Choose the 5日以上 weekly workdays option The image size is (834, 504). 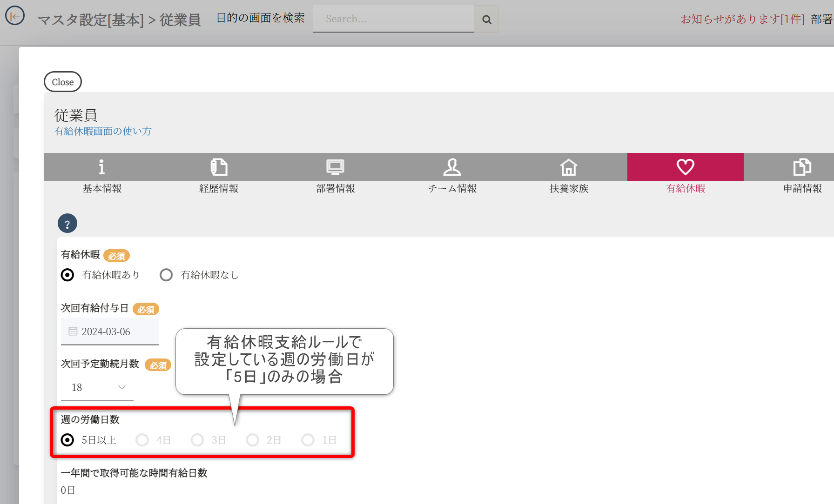(x=67, y=440)
